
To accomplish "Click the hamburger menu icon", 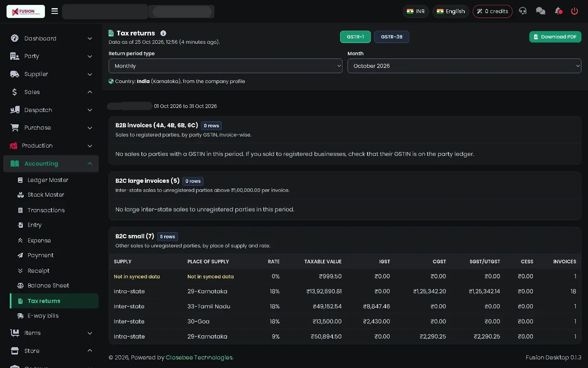I will coord(54,11).
